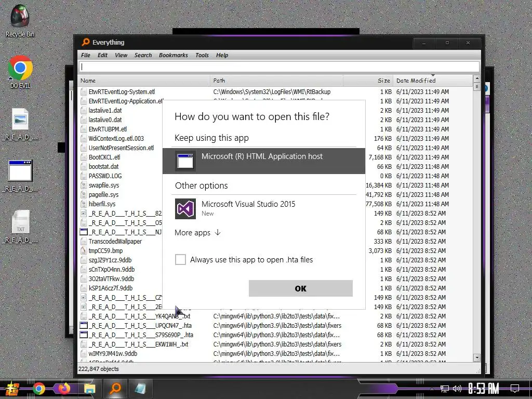Click the Everything magnifier title icon
The height and width of the screenshot is (399, 532).
(86, 42)
